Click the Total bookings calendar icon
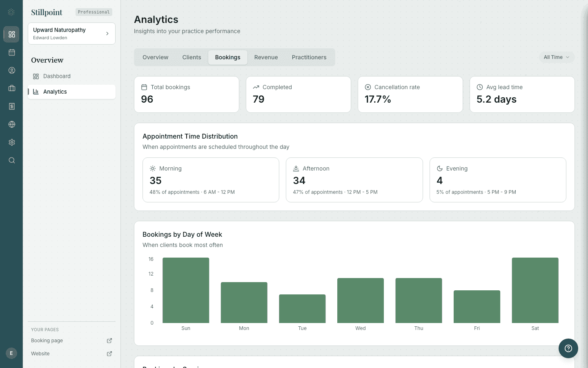This screenshot has height=368, width=588. coord(144,87)
